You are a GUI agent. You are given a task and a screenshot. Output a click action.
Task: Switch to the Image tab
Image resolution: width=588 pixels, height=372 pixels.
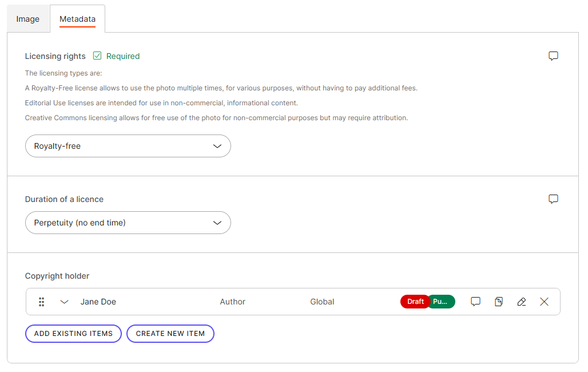28,18
